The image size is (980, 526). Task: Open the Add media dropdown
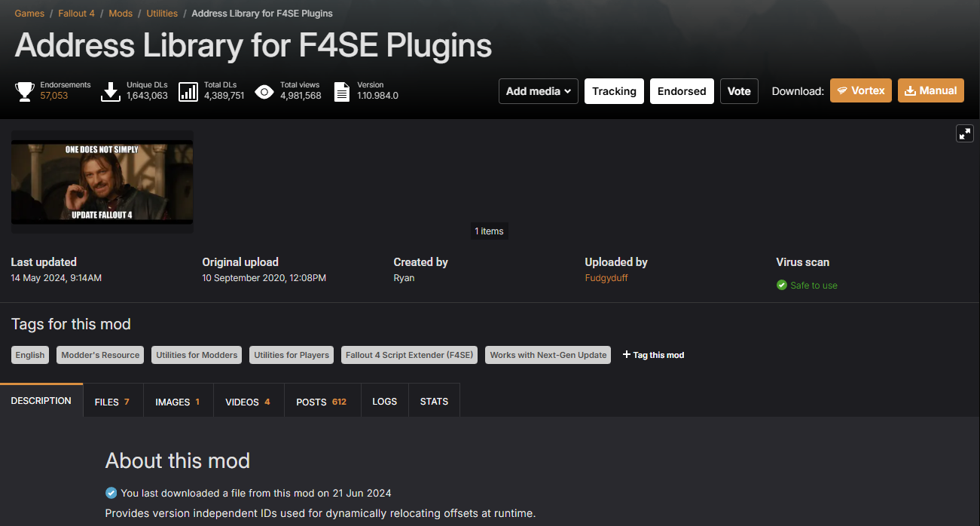point(539,91)
